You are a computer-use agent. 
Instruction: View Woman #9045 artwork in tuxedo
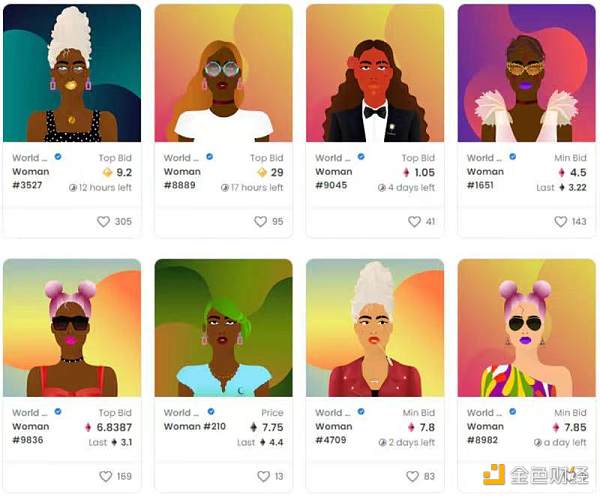click(375, 73)
